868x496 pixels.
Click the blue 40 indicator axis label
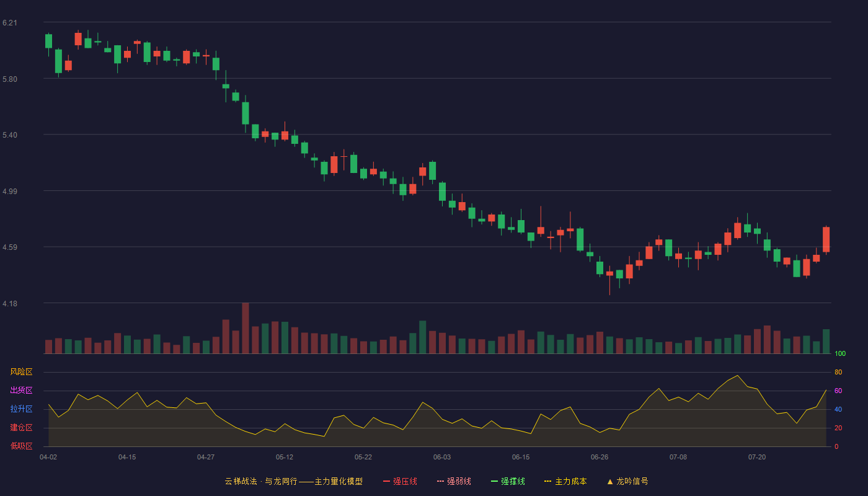tap(838, 409)
